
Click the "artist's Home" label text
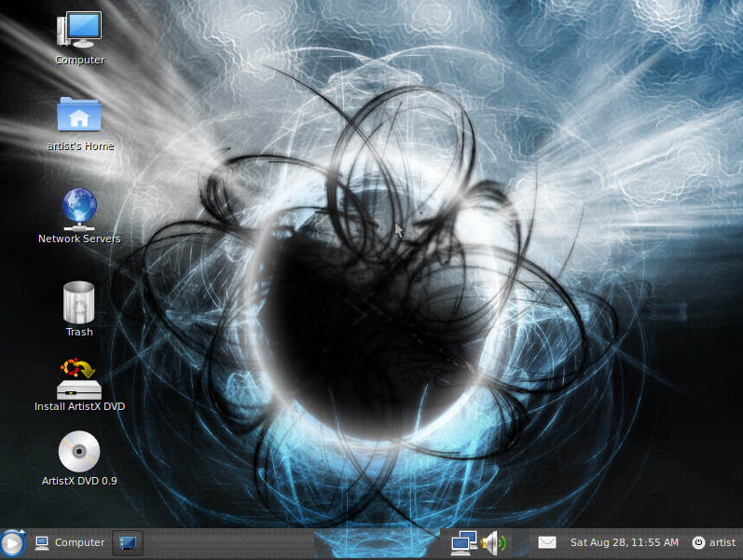pos(80,146)
